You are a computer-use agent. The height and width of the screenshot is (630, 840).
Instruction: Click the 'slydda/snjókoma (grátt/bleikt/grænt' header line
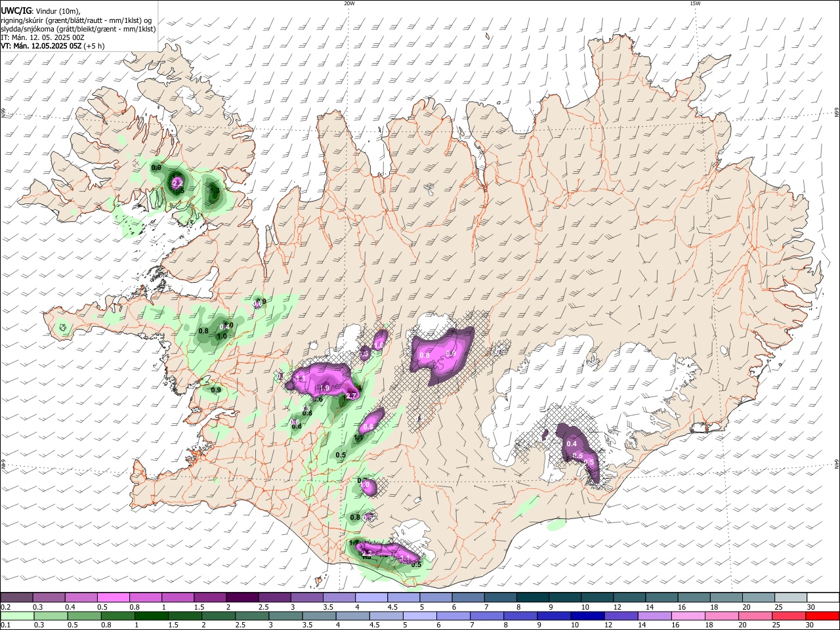coord(78,29)
